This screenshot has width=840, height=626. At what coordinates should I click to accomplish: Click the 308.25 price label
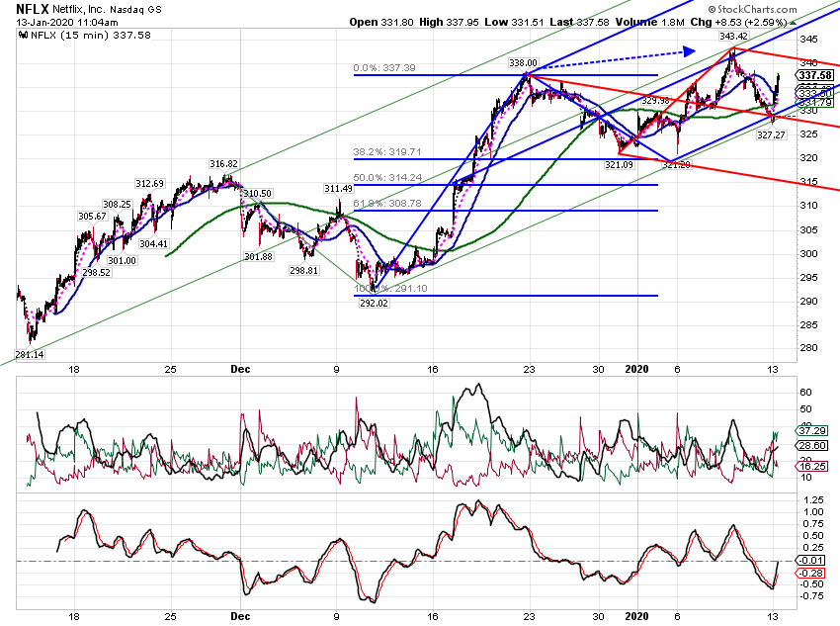pyautogui.click(x=117, y=204)
